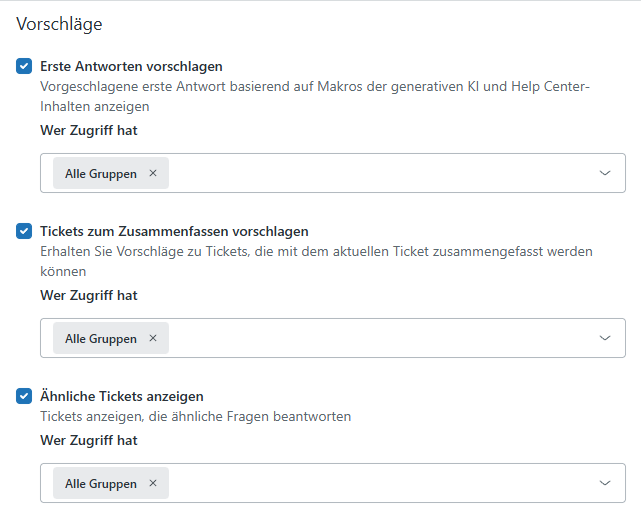Click the "Erste Antworten vorschlagen" label text
The image size is (641, 510).
point(131,66)
